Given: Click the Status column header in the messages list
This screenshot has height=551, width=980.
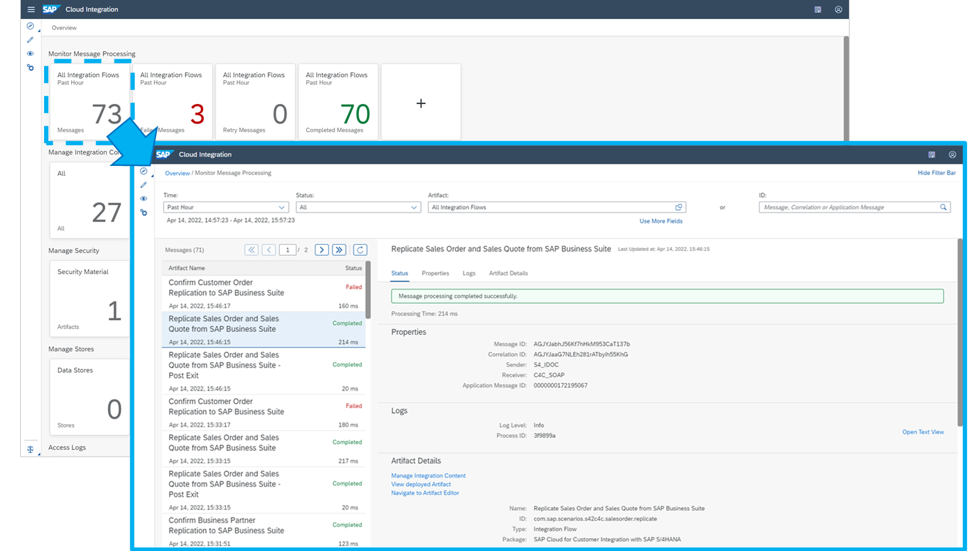Looking at the screenshot, I should click(353, 268).
